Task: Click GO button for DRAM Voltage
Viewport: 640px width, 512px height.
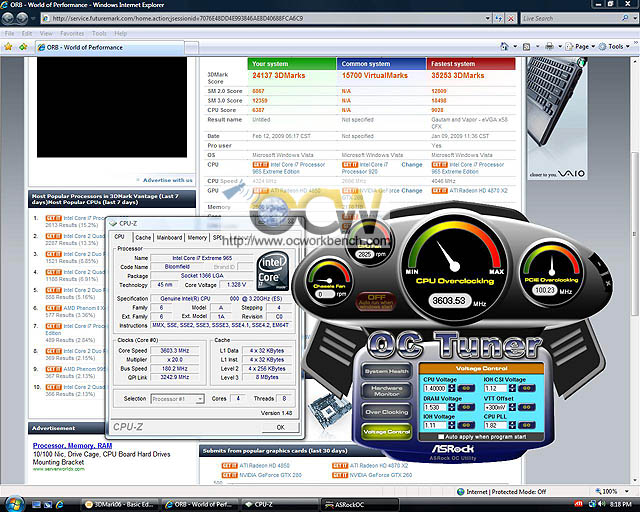Action: tap(466, 407)
